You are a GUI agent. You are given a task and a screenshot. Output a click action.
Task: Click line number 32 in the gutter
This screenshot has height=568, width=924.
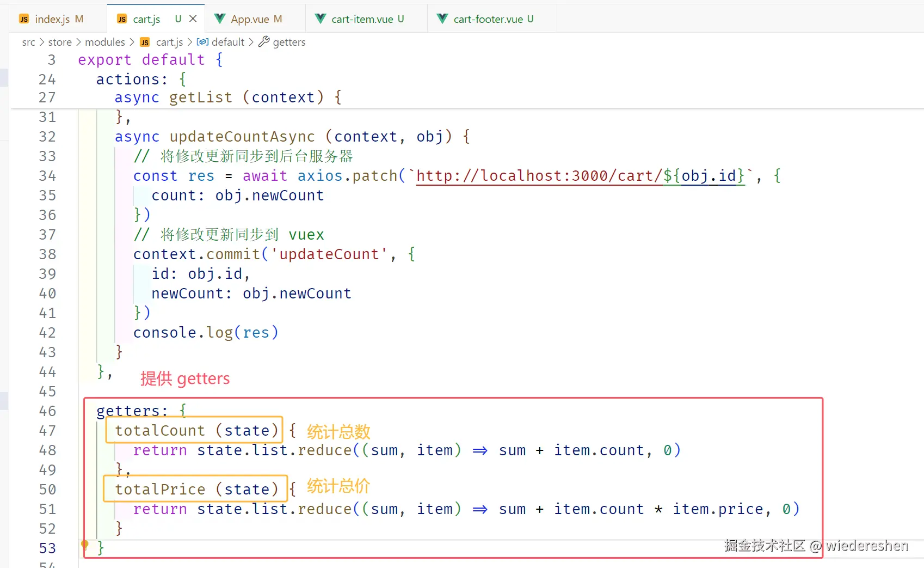click(47, 137)
